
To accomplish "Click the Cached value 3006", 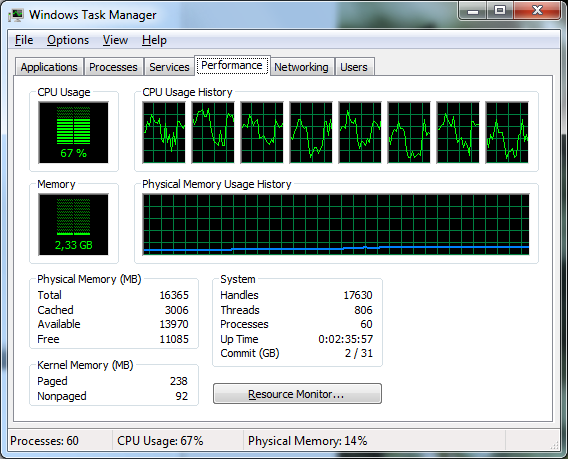I will tap(177, 310).
